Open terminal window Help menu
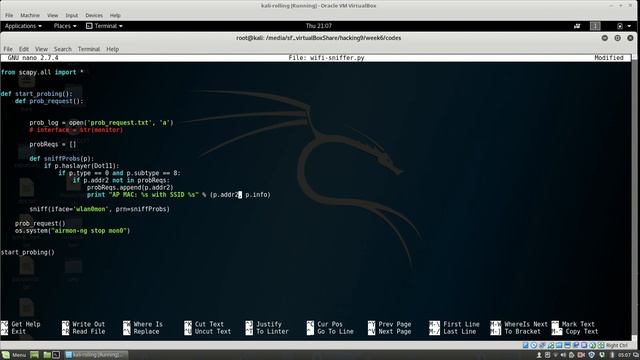Viewport: 640px width, 360px height. (x=112, y=49)
